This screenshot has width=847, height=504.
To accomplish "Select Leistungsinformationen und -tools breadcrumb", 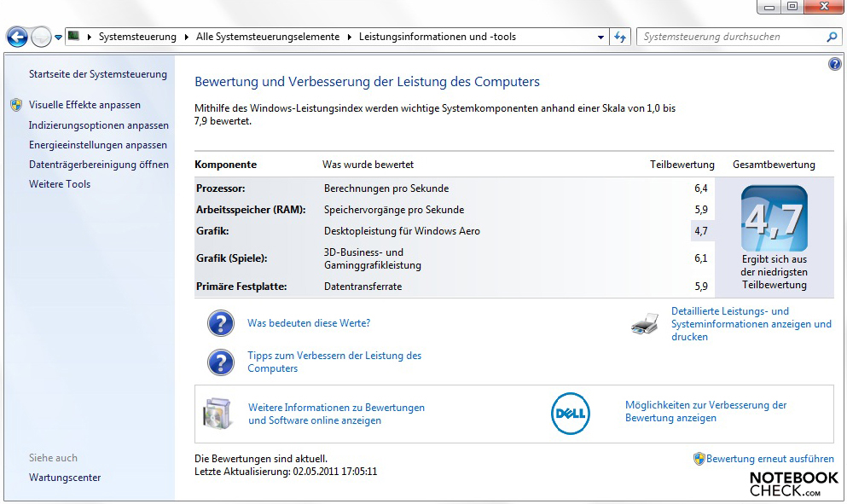I will click(437, 37).
